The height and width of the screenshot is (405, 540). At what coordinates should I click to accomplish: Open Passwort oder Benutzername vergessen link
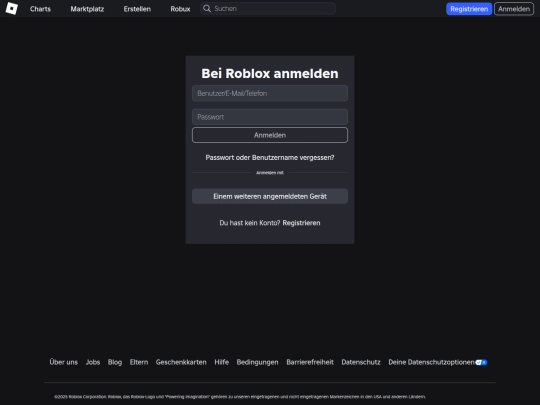click(x=270, y=157)
